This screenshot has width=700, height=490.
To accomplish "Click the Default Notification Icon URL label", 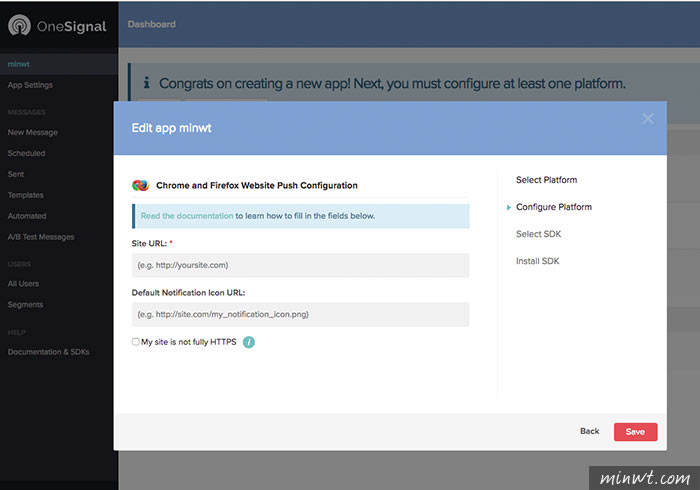I will 188,293.
